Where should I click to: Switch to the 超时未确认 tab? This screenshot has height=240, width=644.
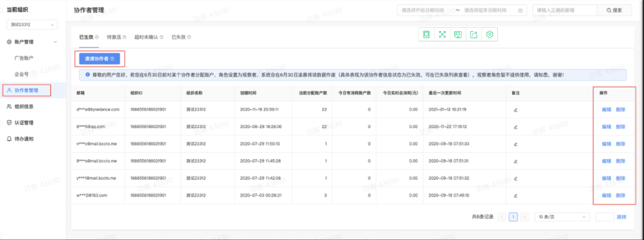click(x=146, y=37)
